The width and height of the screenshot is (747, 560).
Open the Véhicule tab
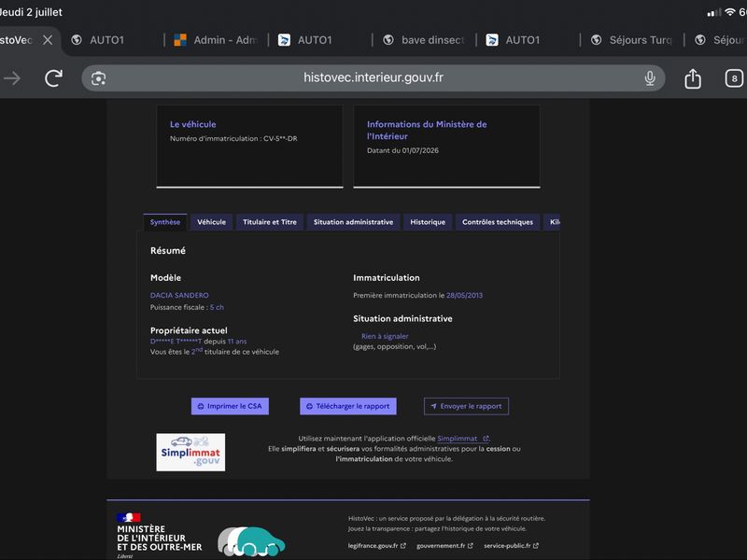212,222
